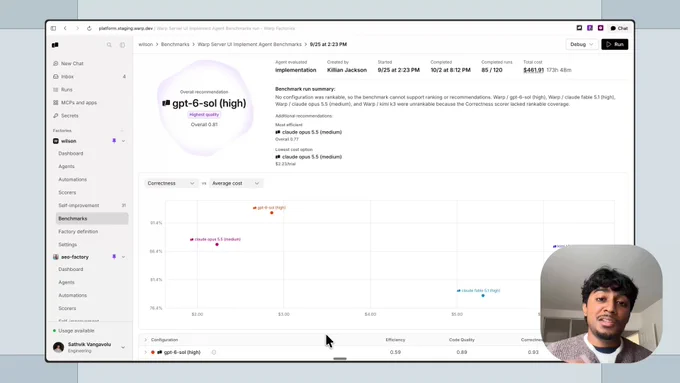Open wilson Scorers
The height and width of the screenshot is (383, 680).
click(67, 193)
